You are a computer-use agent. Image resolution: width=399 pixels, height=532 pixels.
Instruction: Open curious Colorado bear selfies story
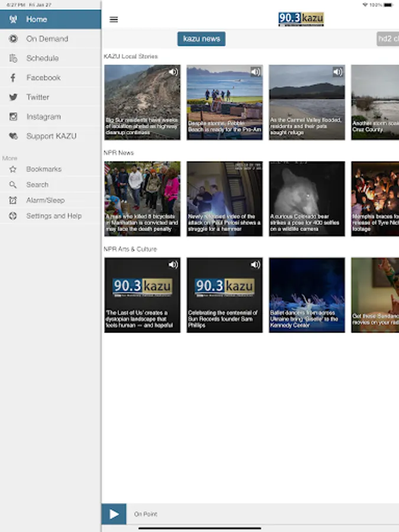(x=307, y=199)
